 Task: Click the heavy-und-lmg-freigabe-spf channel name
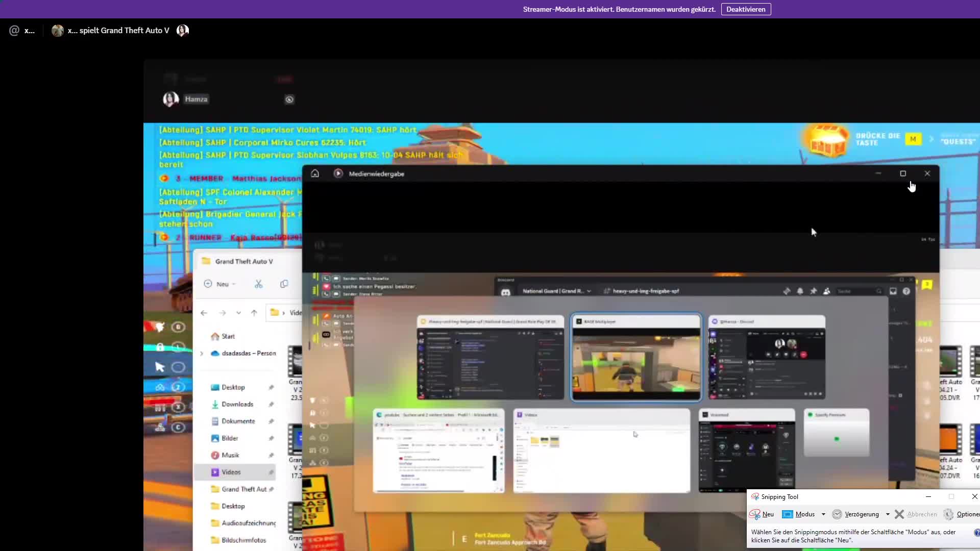coord(646,291)
